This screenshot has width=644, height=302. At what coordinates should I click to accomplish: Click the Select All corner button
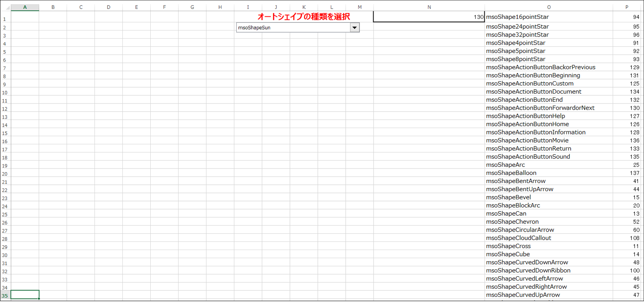coord(5,7)
